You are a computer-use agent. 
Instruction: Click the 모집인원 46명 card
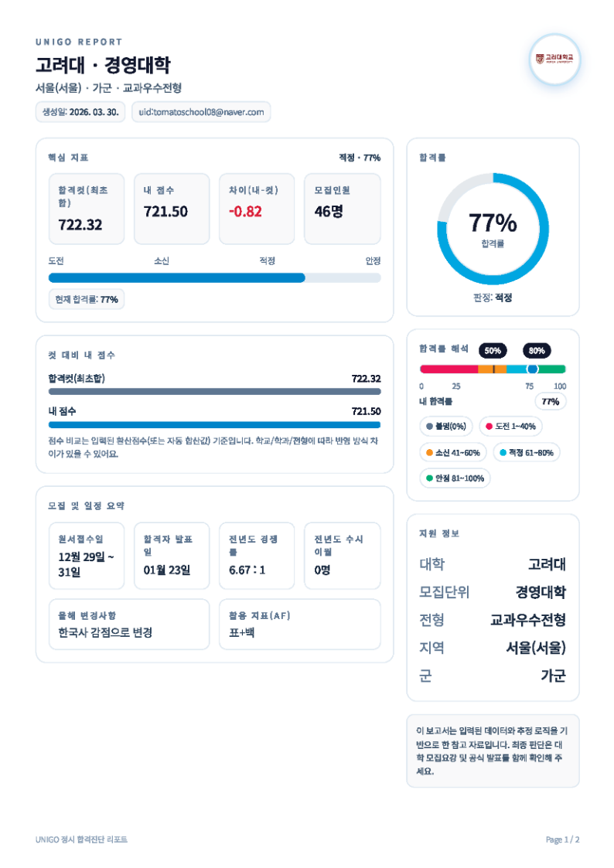coord(342,209)
